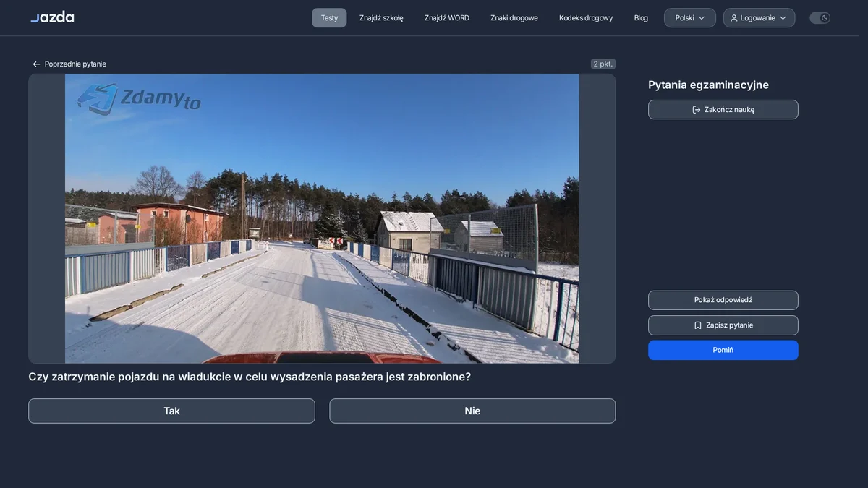Select the Nie answer
The image size is (868, 488).
click(472, 411)
